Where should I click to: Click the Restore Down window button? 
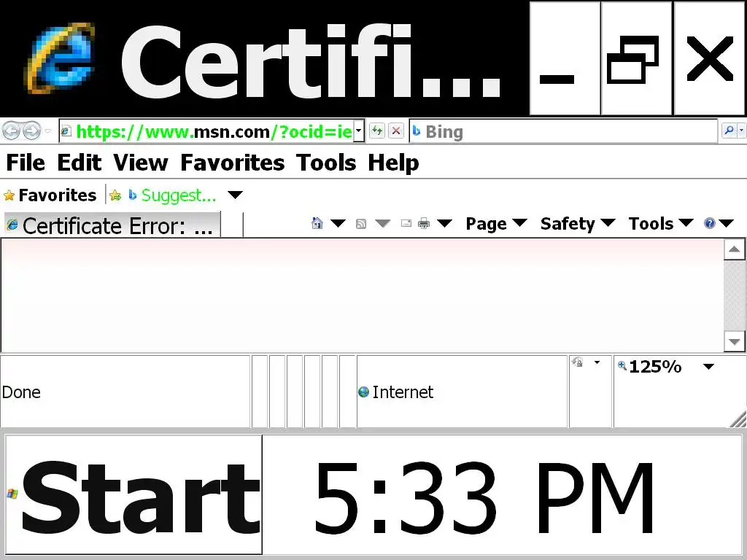(636, 58)
